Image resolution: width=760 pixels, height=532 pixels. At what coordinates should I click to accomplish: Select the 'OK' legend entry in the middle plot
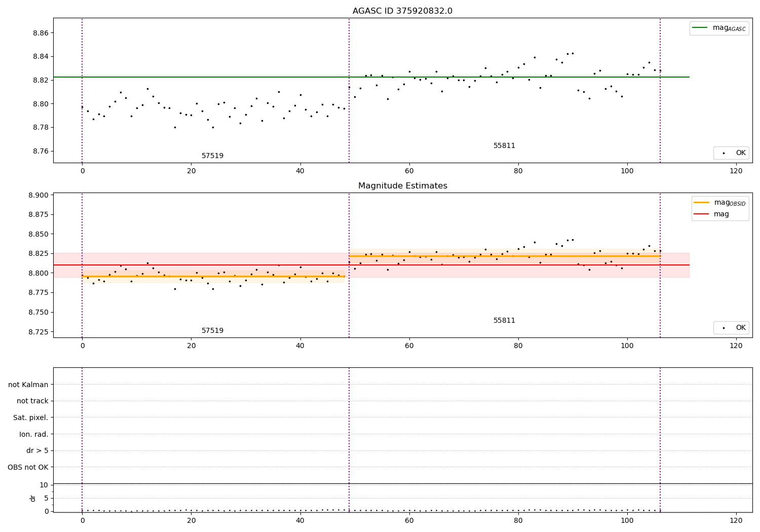pyautogui.click(x=731, y=328)
